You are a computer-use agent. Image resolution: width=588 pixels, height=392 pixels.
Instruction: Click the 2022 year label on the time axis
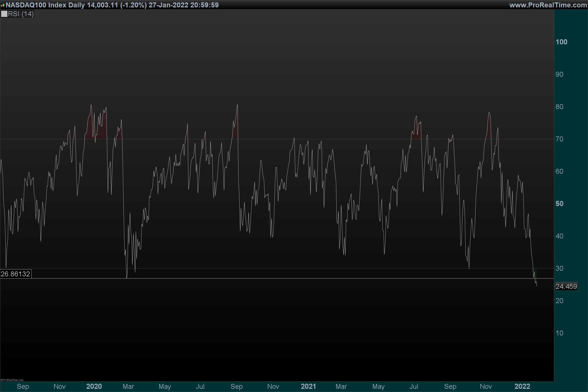pyautogui.click(x=522, y=387)
